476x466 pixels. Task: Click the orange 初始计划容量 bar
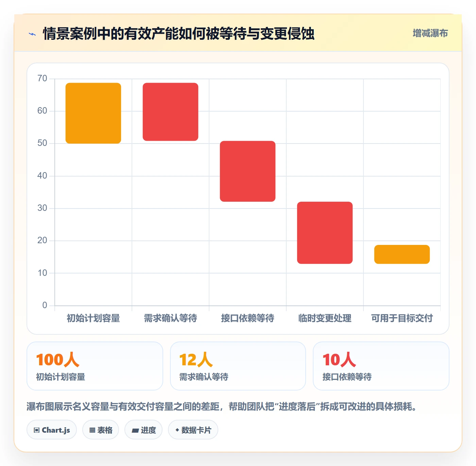[93, 113]
